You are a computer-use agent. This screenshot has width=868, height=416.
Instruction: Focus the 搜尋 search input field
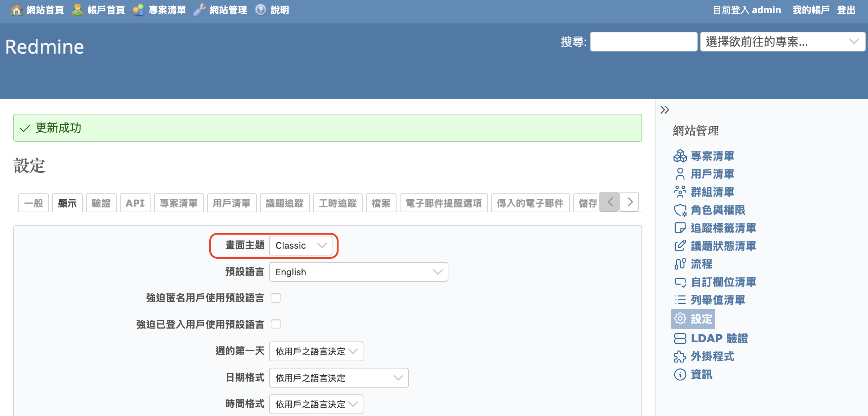tap(644, 42)
